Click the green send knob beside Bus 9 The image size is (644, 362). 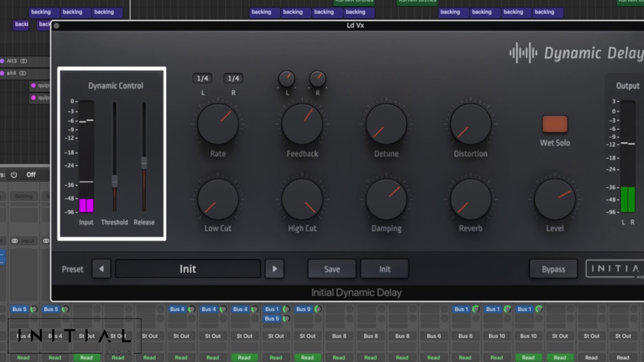point(317,309)
